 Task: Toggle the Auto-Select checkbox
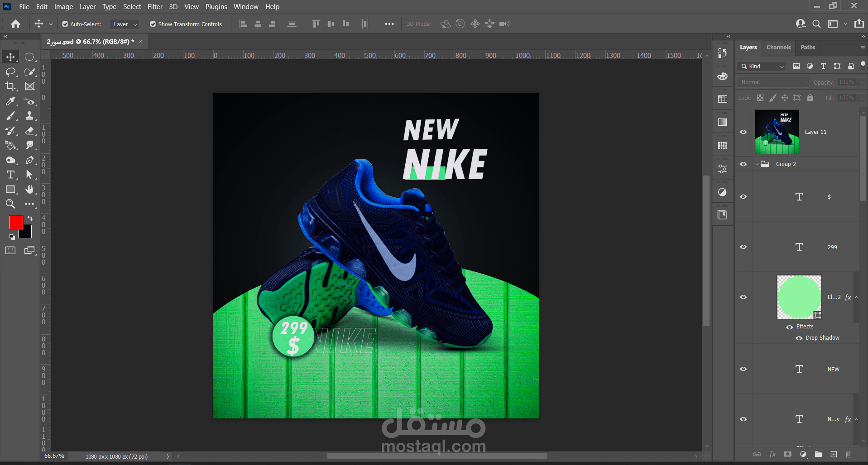tap(65, 24)
